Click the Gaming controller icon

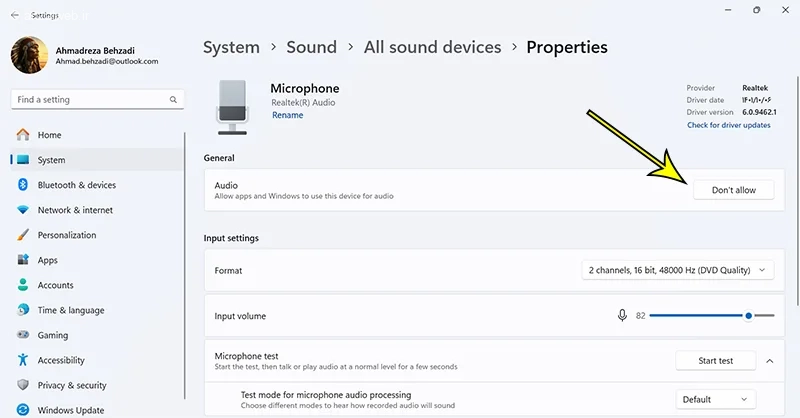[22, 335]
